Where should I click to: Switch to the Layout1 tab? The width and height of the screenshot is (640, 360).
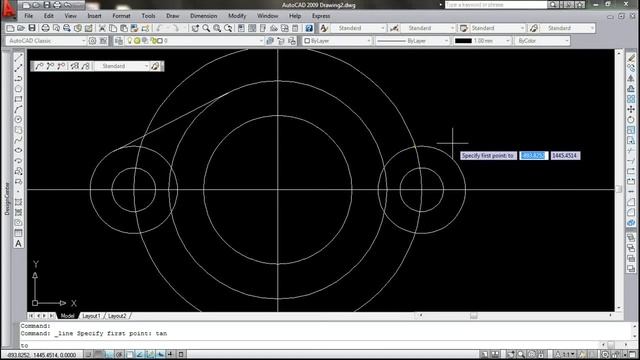[91, 316]
